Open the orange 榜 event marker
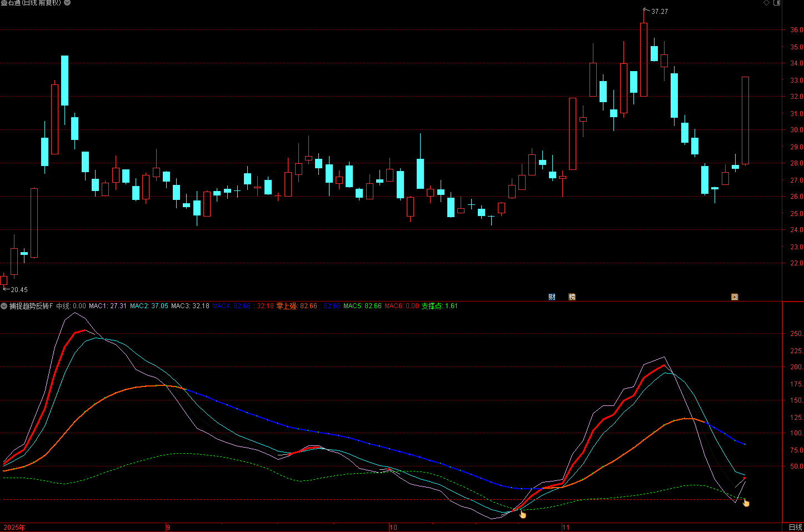The height and width of the screenshot is (532, 804). click(x=572, y=297)
